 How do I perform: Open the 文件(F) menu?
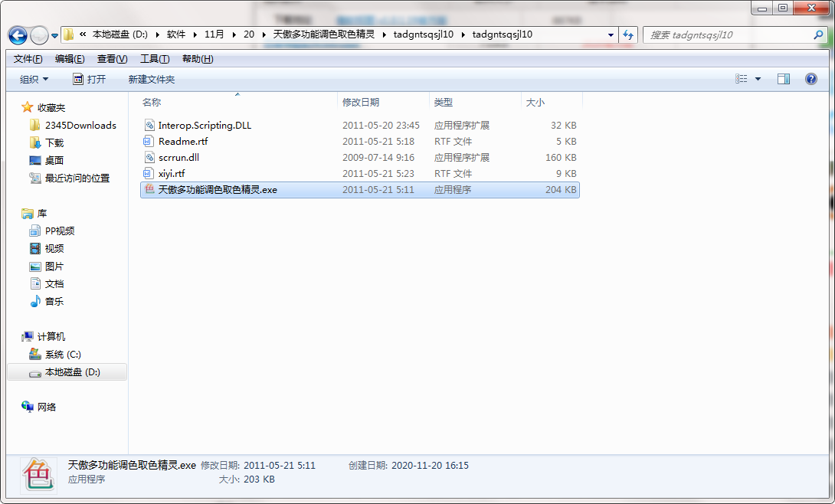[28, 59]
